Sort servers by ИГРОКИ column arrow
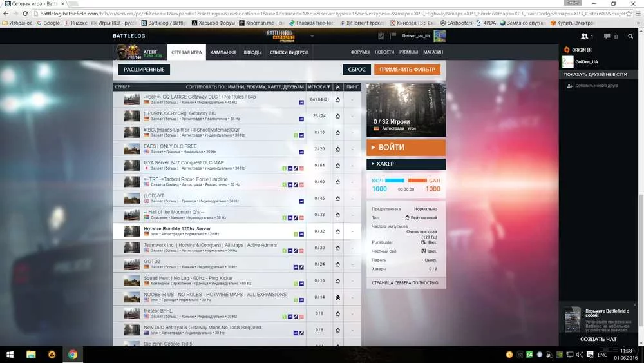The image size is (644, 363). coord(328,87)
